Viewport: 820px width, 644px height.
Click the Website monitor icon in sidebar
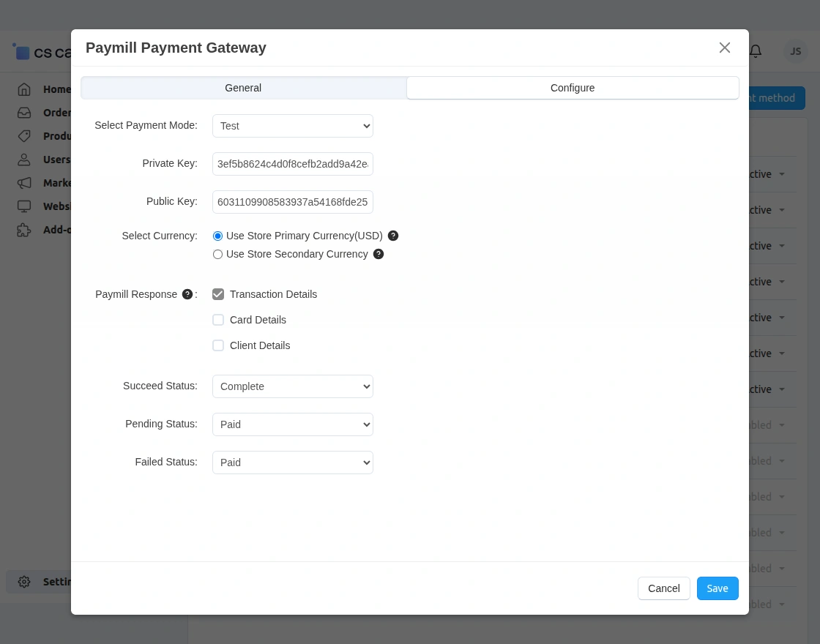tap(24, 206)
